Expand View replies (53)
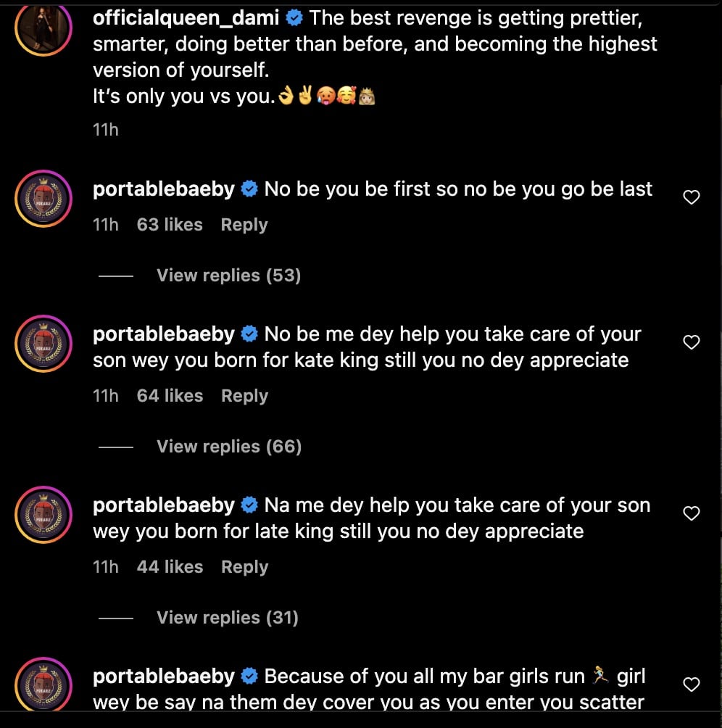 228,276
